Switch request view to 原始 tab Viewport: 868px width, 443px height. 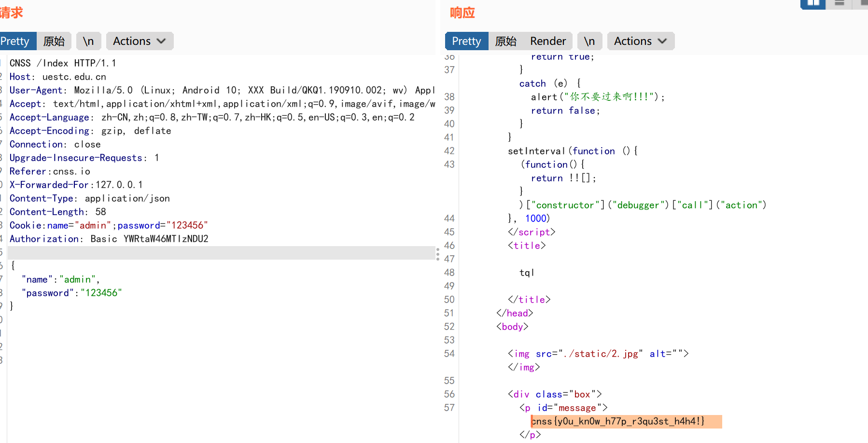coord(54,41)
